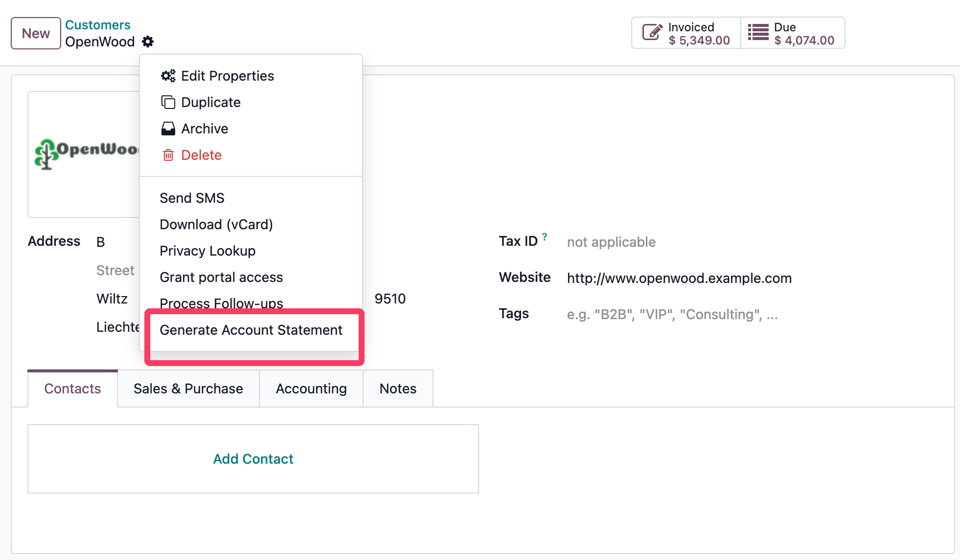
Task: Click the Tags input field
Action: pos(672,314)
